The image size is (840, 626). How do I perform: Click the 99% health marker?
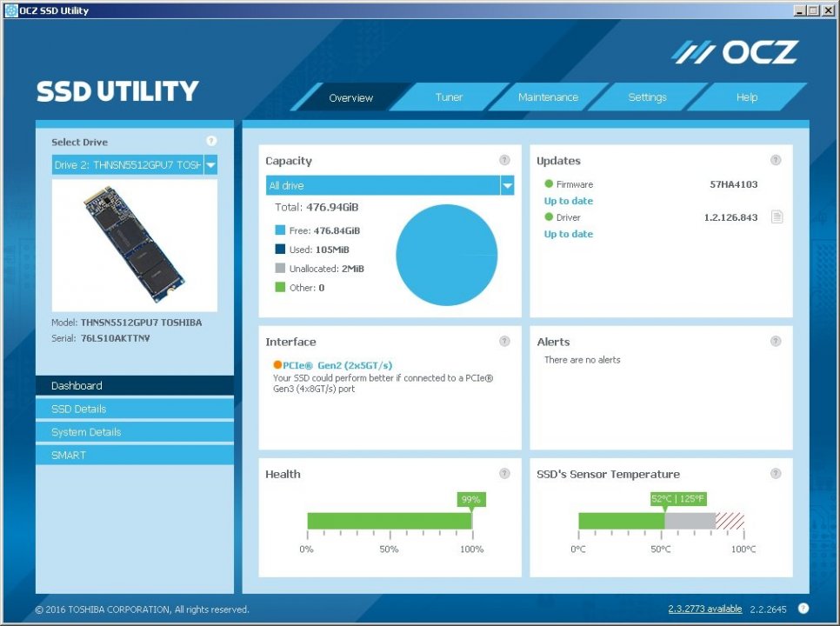coord(471,500)
